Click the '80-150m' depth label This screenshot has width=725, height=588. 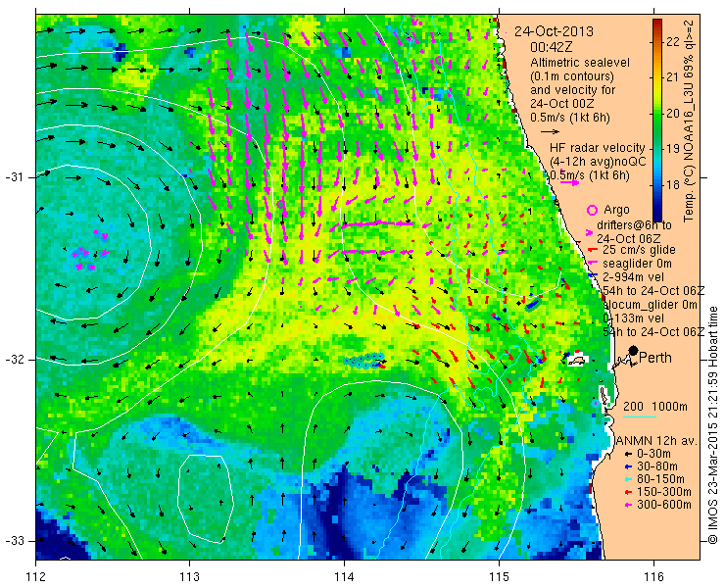click(660, 479)
